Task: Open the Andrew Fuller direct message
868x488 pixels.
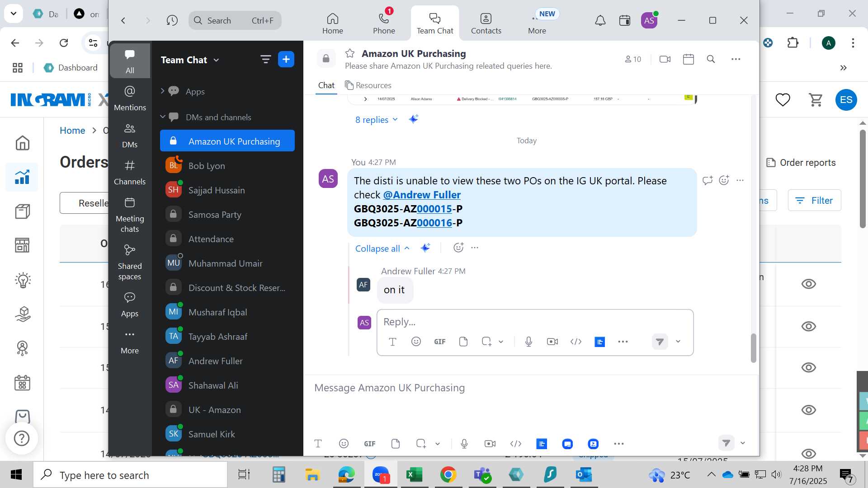Action: coord(227,361)
